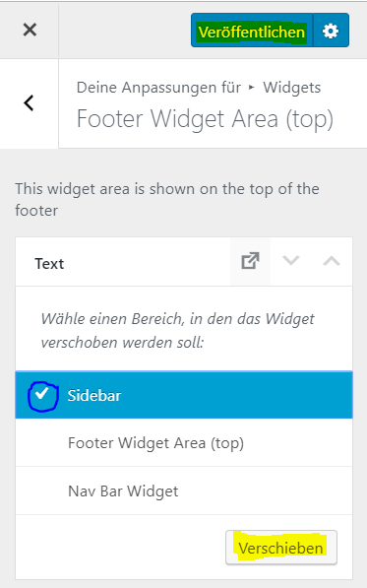The image size is (367, 588).
Task: Choose Footer Widget Area (top) in the list
Action: pos(184,443)
